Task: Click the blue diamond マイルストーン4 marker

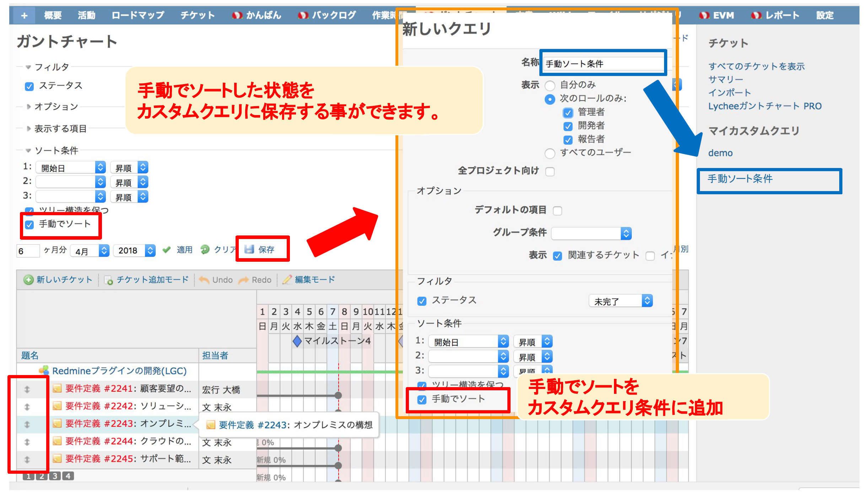Action: click(x=297, y=341)
